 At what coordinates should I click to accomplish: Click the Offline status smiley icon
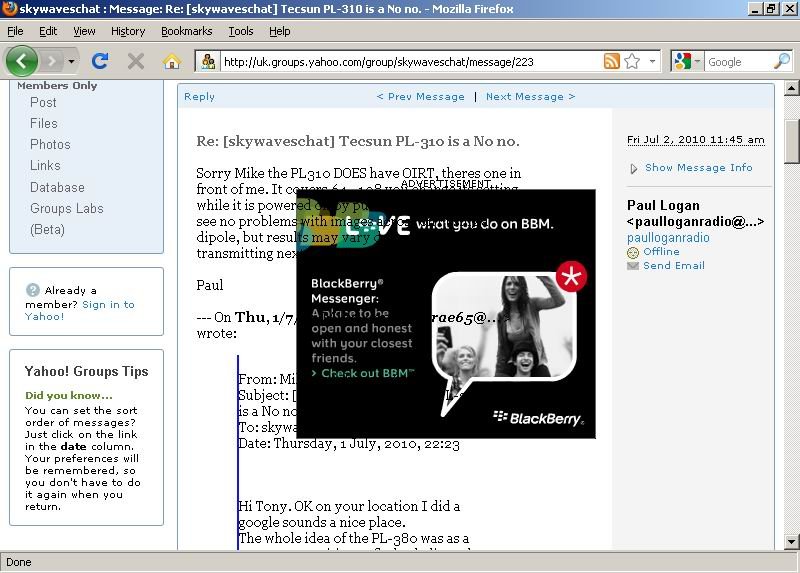633,253
